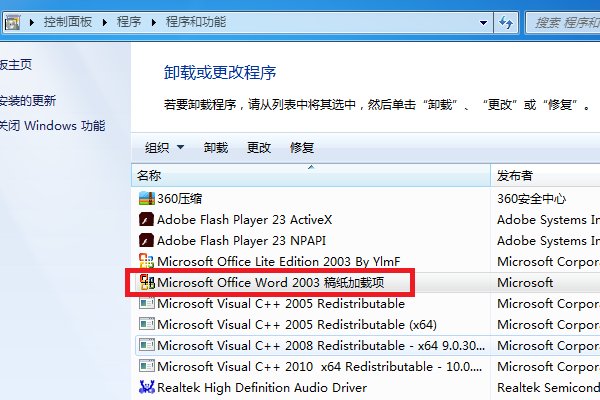Expand the arrow after 控制面板 breadcrumb
The image size is (600, 400).
pos(105,23)
